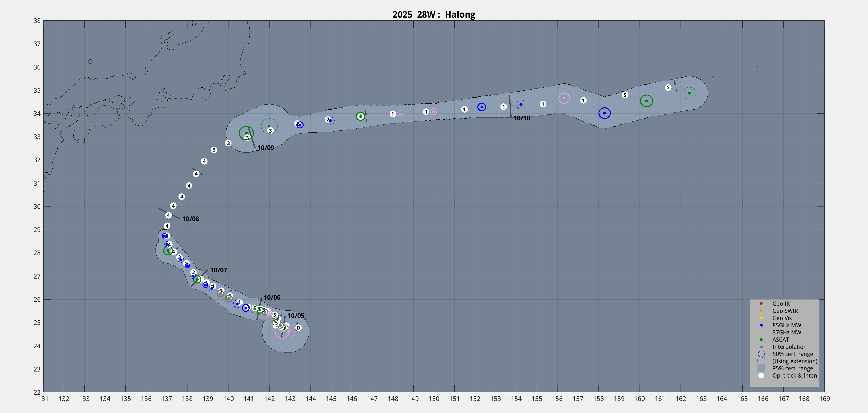This screenshot has height=413, width=868.
Task: Click the X marker near 166E 36N
Action: (757, 67)
